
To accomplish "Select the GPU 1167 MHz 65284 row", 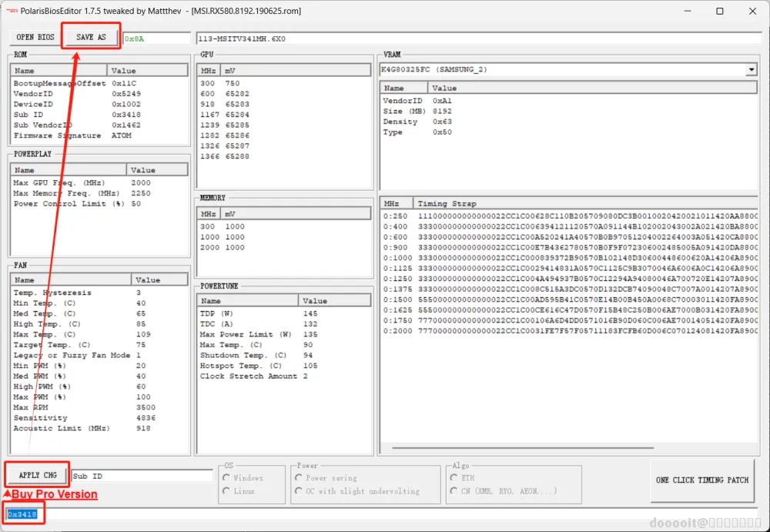I will (284, 115).
